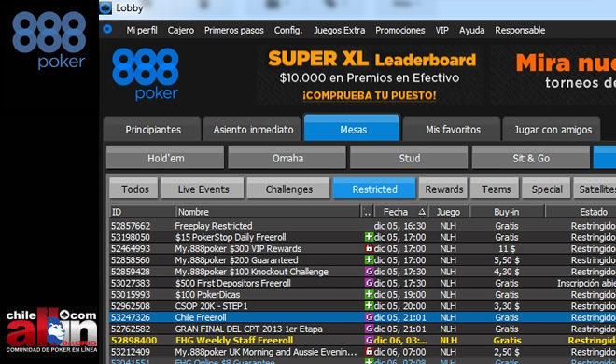Sort tournaments by Buy-in column header

pyautogui.click(x=507, y=212)
